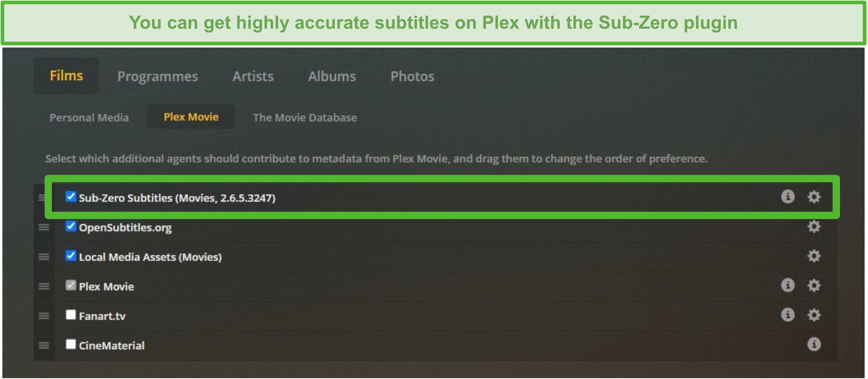Disable the Local Media Assets checkbox
The height and width of the screenshot is (379, 868).
[x=71, y=256]
